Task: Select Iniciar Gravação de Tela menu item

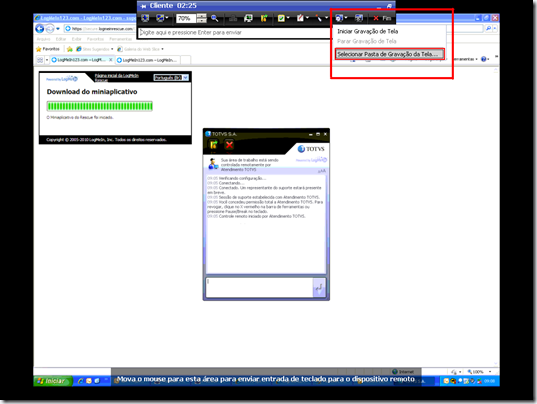Action: coord(367,31)
